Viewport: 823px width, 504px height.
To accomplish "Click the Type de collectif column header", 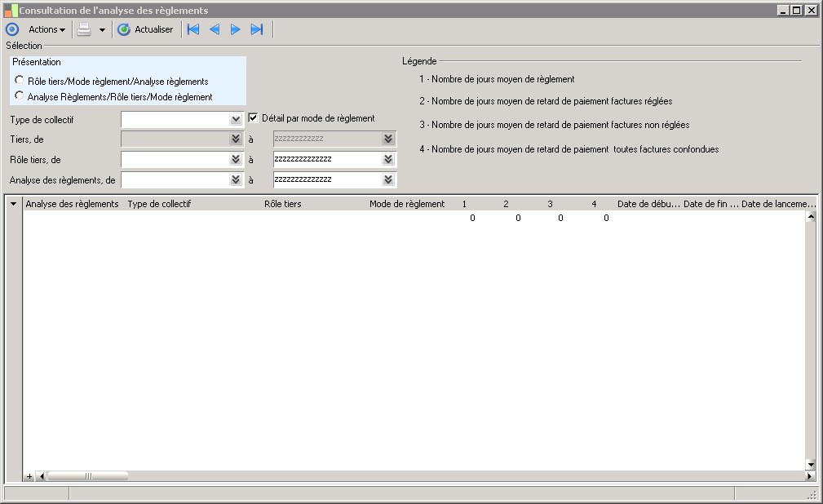I will tap(159, 204).
